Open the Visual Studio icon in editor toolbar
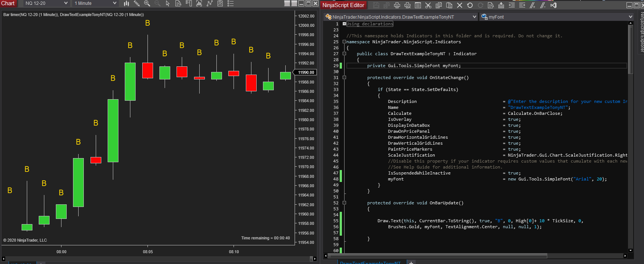The width and height of the screenshot is (644, 264). [x=553, y=5]
